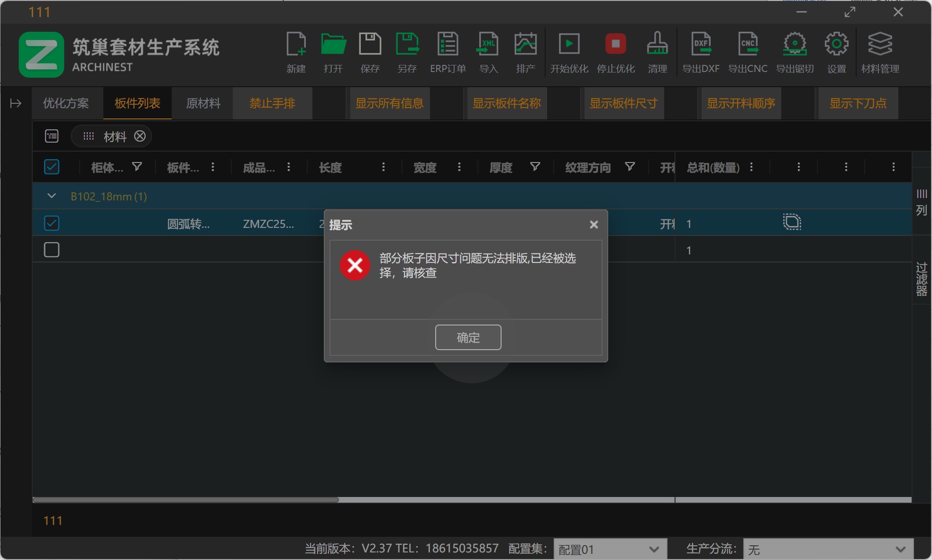Open the ERP订单 import icon
Screen dimensions: 932x560
pyautogui.click(x=447, y=52)
